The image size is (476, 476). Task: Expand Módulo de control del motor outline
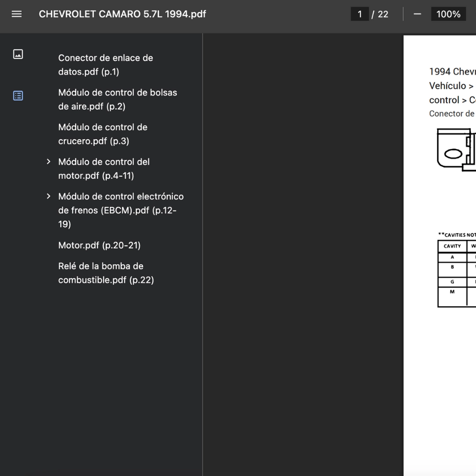point(48,161)
